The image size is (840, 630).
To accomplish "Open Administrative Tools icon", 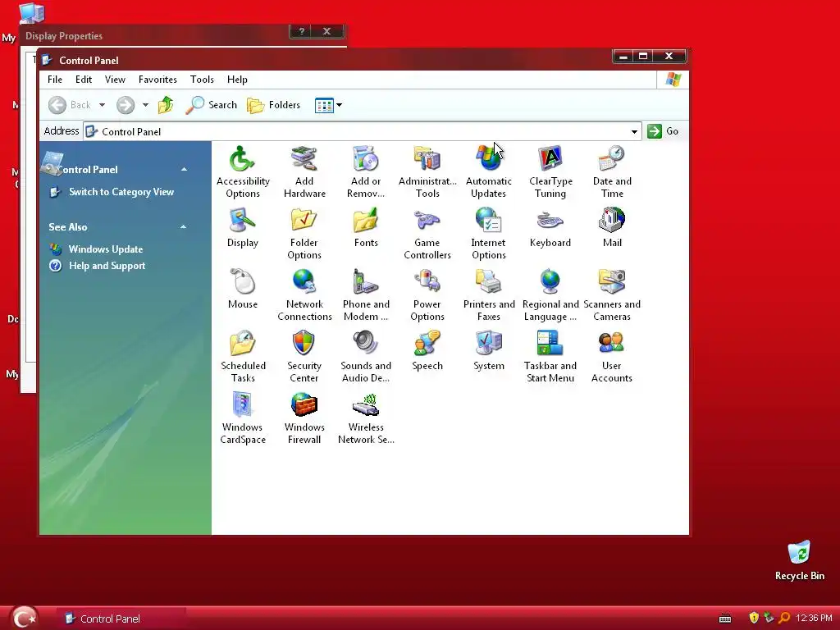I will pyautogui.click(x=427, y=172).
